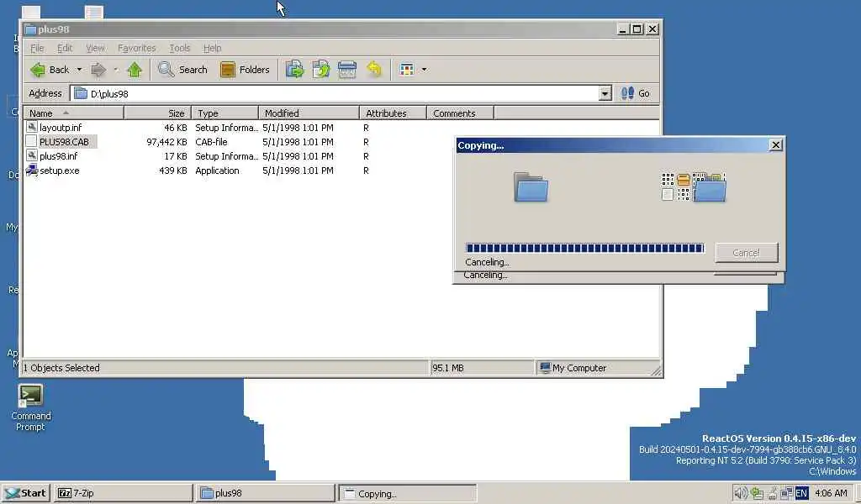This screenshot has height=504, width=861.
Task: Click the yellow Undo arrow icon
Action: tap(374, 70)
